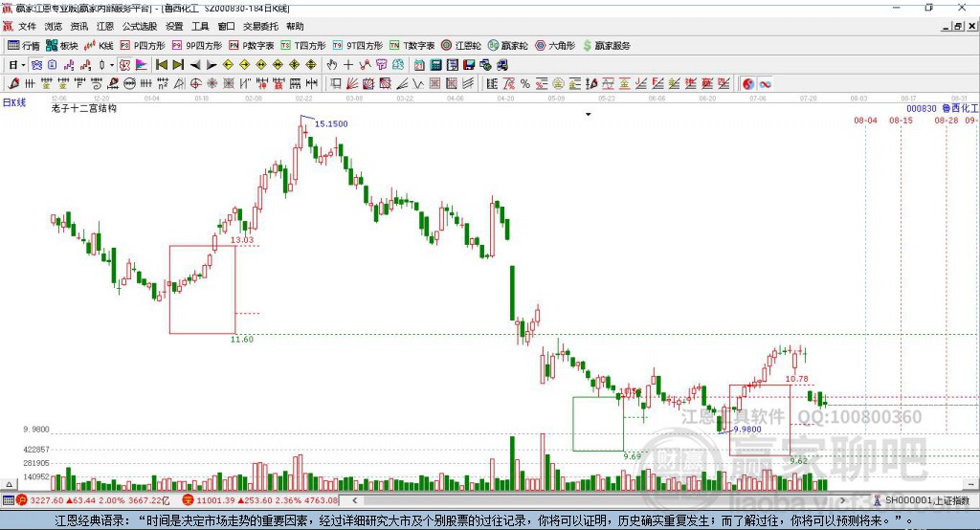The width and height of the screenshot is (980, 530).
Task: Open the T四方形 tool
Action: point(303,46)
